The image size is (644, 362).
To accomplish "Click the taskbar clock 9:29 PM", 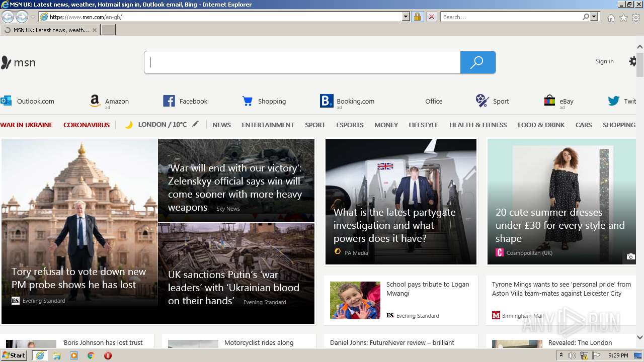I will tap(618, 355).
